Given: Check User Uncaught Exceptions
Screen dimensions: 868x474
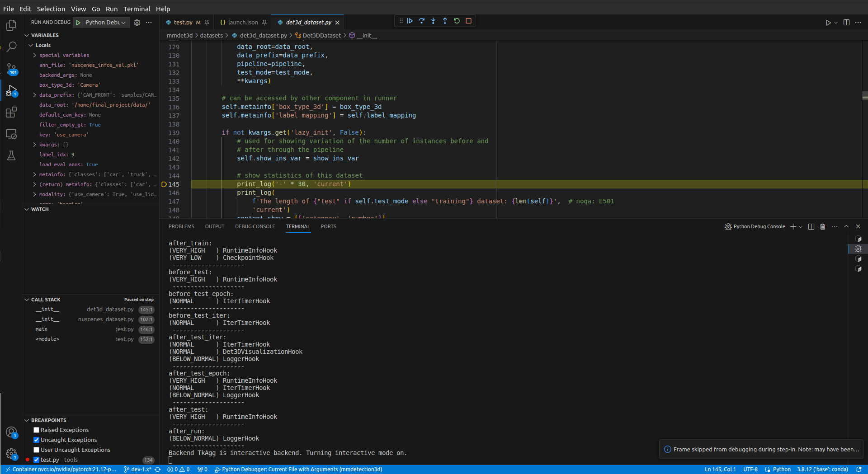Looking at the screenshot, I should (x=36, y=450).
